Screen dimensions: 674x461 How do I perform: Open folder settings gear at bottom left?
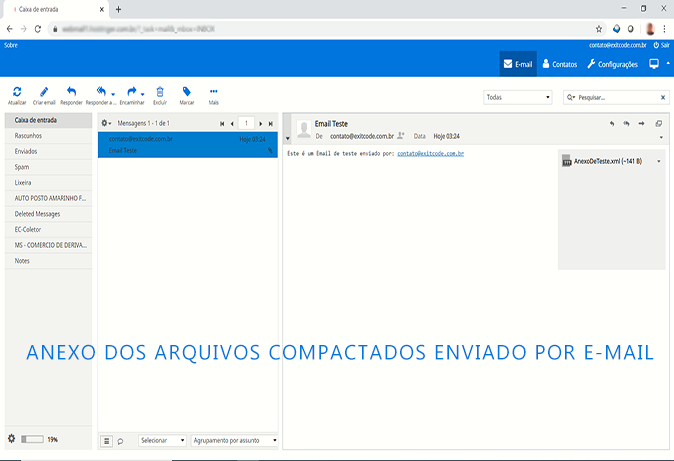12,439
